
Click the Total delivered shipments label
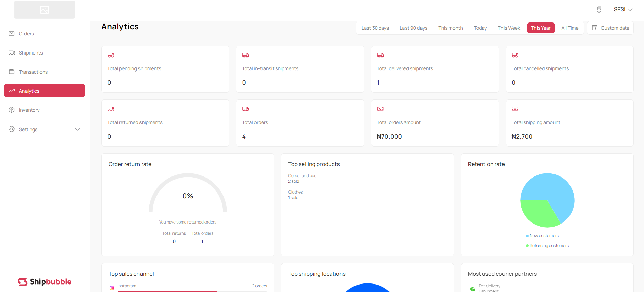pos(405,68)
